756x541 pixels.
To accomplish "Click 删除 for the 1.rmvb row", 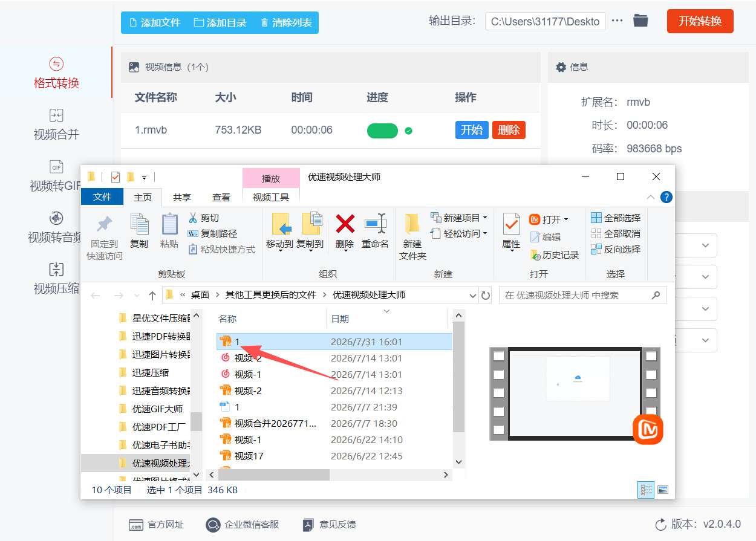I will click(x=509, y=130).
